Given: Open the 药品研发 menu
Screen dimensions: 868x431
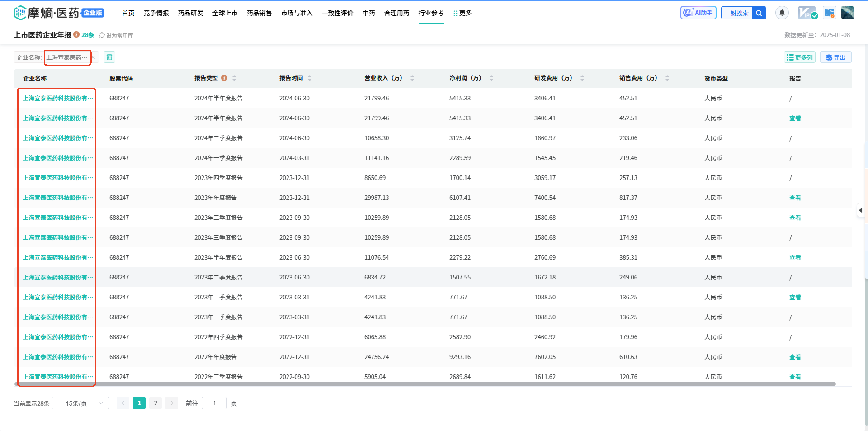Looking at the screenshot, I should click(x=191, y=13).
